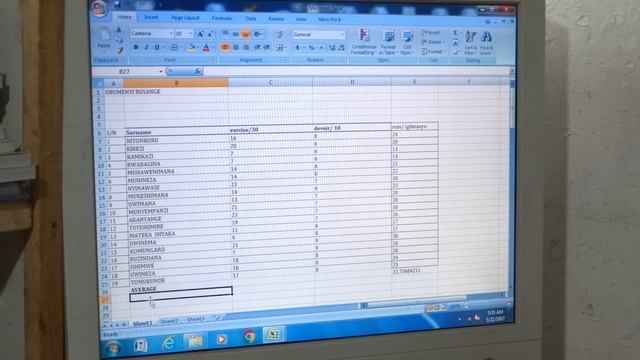
Task: Expand the Alignment group dialog launcher
Action: pyautogui.click(x=286, y=60)
